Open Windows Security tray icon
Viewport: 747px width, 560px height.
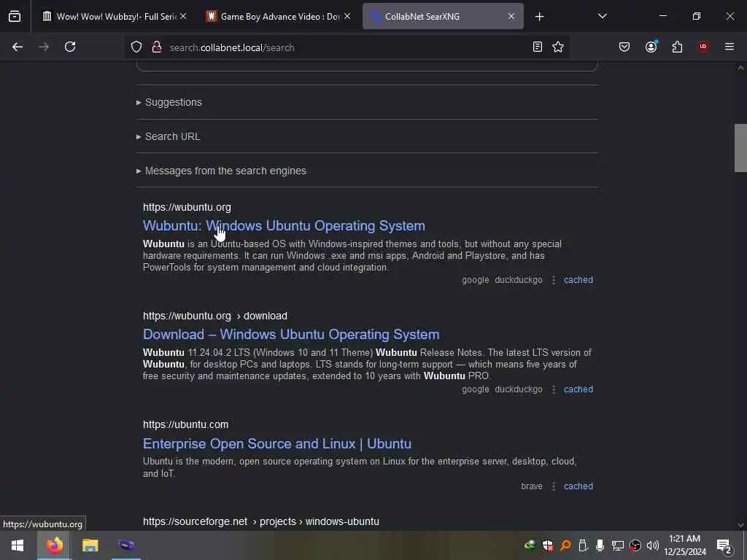coord(548,545)
